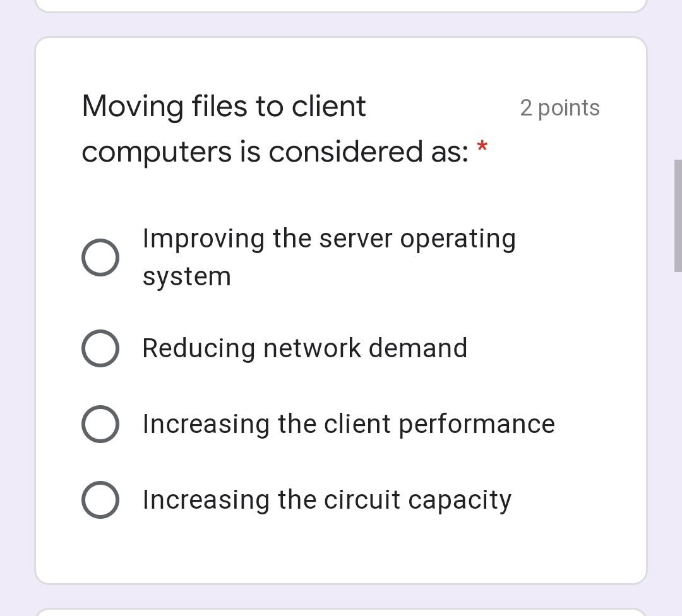Click the Increasing the circuit capacity answer text

click(x=326, y=499)
